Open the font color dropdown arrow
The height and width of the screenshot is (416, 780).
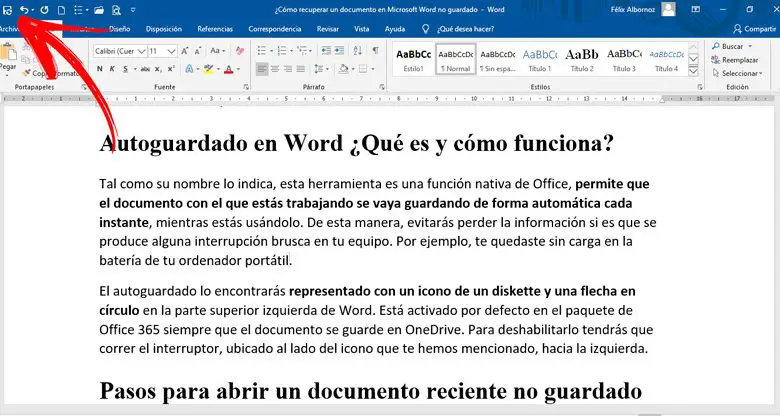point(238,69)
